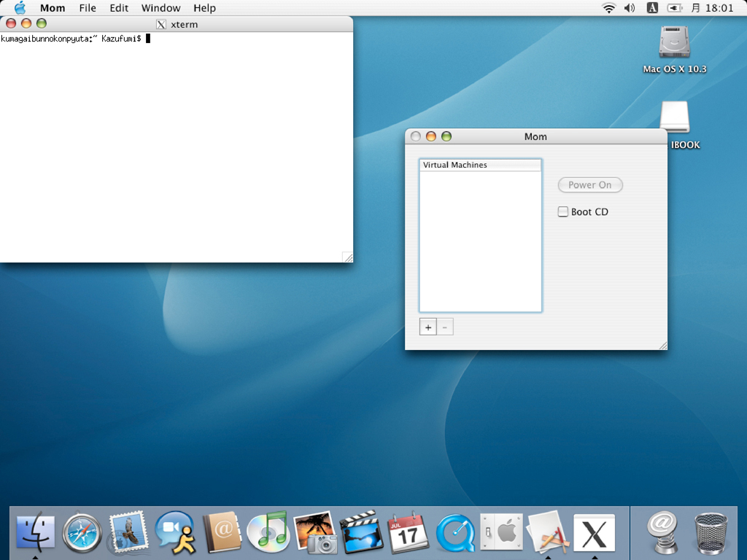Click the minus remove machine button
Viewport: 747px width, 560px height.
point(445,327)
